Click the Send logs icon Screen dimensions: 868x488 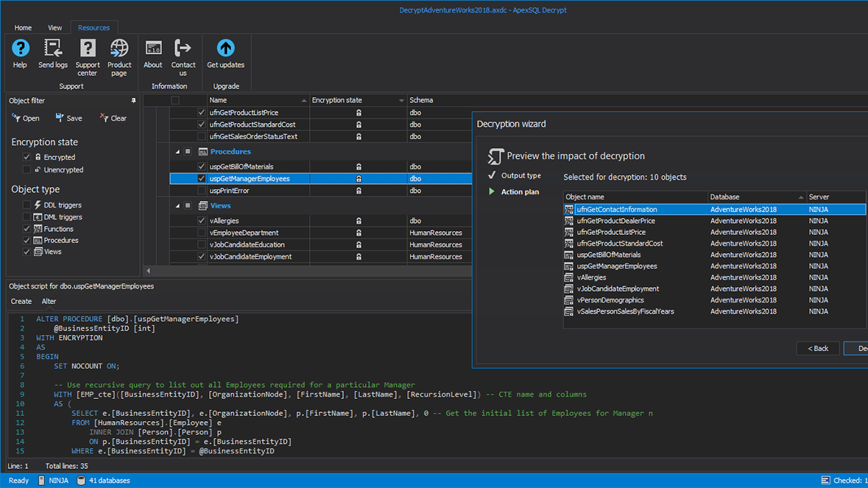pyautogui.click(x=53, y=49)
